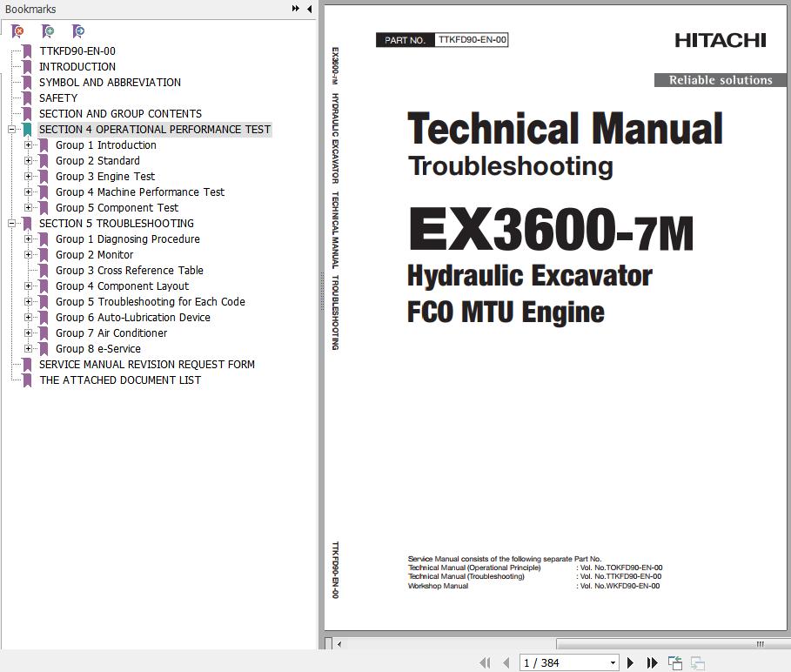Expand Group 8 e-Service
791x672 pixels.
28,348
